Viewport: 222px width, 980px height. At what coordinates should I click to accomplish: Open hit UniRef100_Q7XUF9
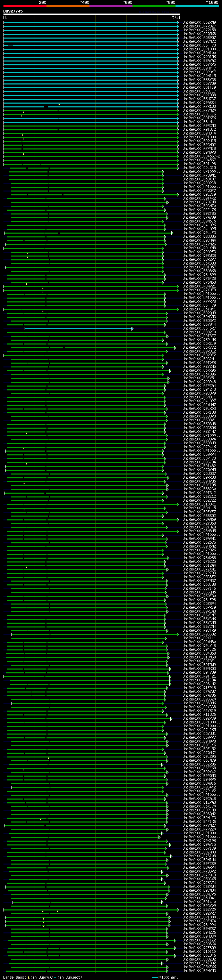[x=199, y=290]
